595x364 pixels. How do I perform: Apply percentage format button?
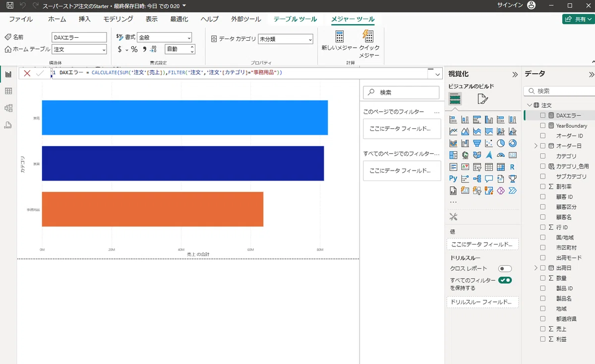click(134, 49)
